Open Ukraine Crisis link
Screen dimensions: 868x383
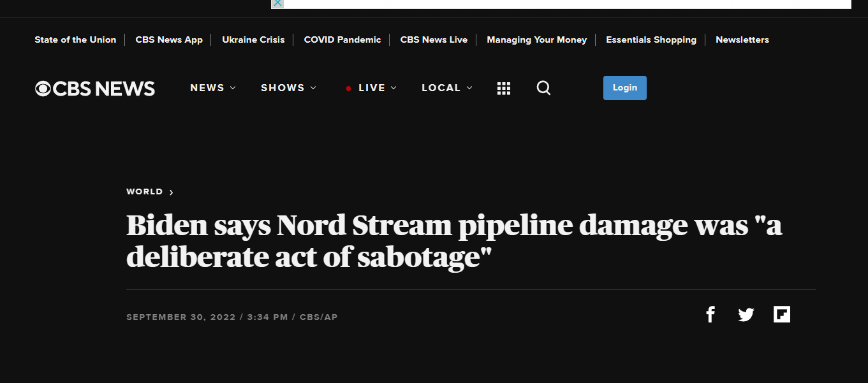[x=253, y=40]
